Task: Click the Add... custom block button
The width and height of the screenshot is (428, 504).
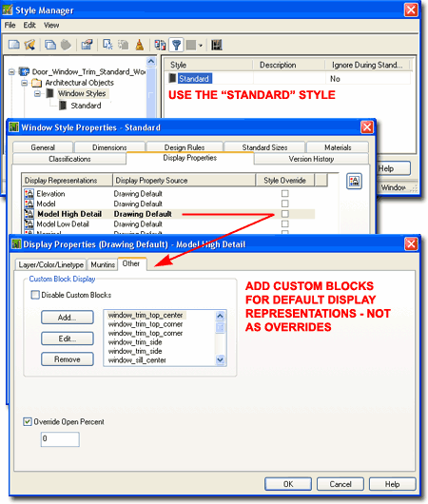Action: 68,318
